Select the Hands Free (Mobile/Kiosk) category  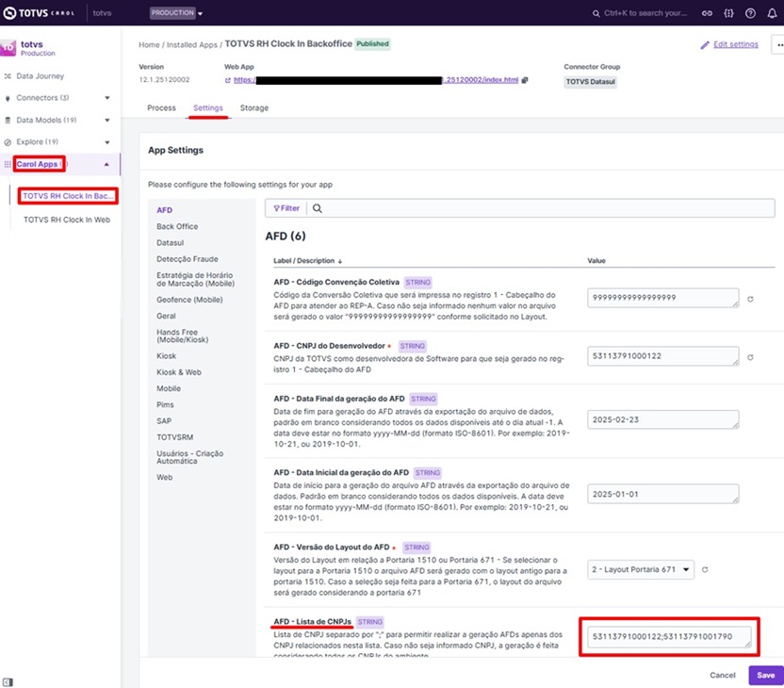coord(183,336)
